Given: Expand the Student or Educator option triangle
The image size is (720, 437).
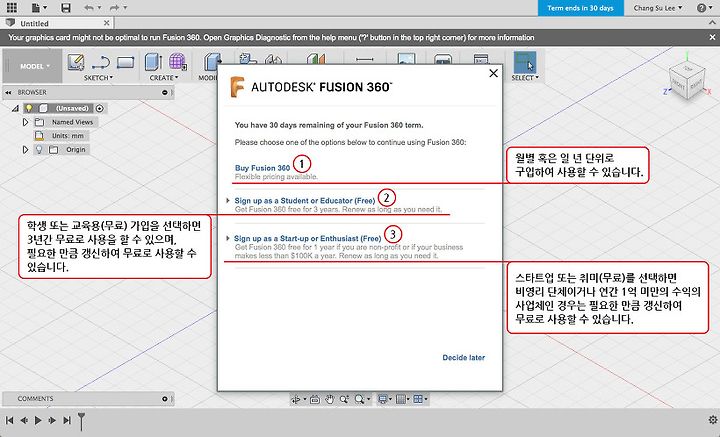Looking at the screenshot, I should click(228, 201).
